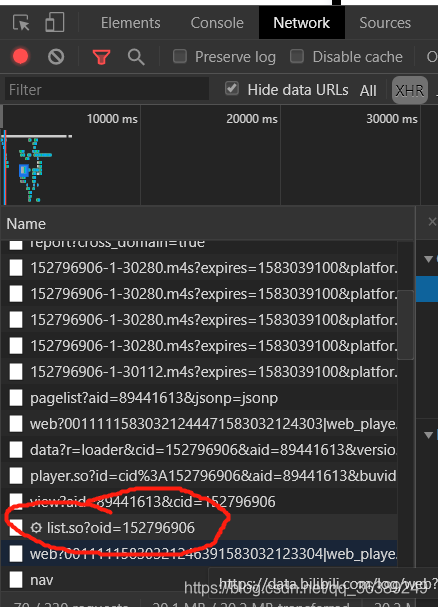This screenshot has width=438, height=607.
Task: Enable the Disable cache checkbox
Action: 297,57
